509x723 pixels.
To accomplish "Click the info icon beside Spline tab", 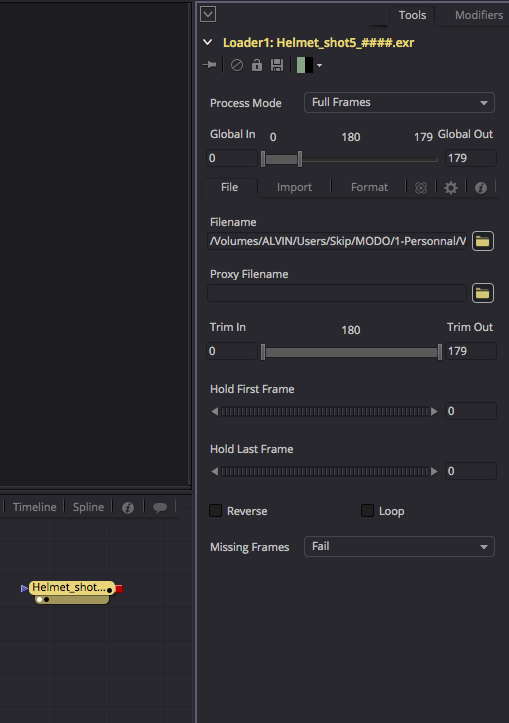I will click(x=128, y=508).
